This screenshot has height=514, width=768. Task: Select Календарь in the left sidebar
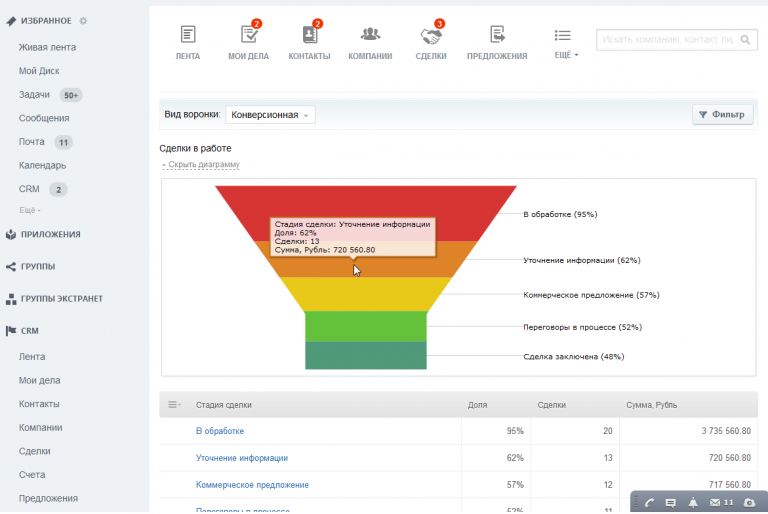coord(42,165)
